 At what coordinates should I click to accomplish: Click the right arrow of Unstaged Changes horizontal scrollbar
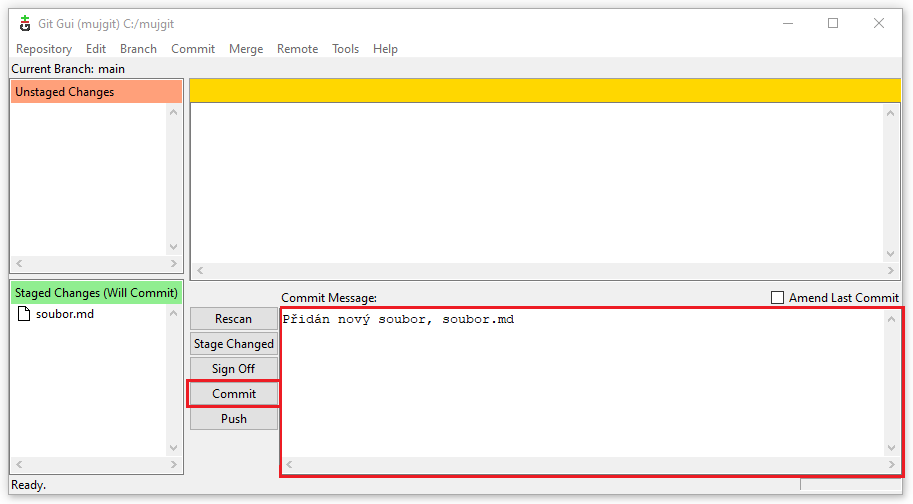174,264
